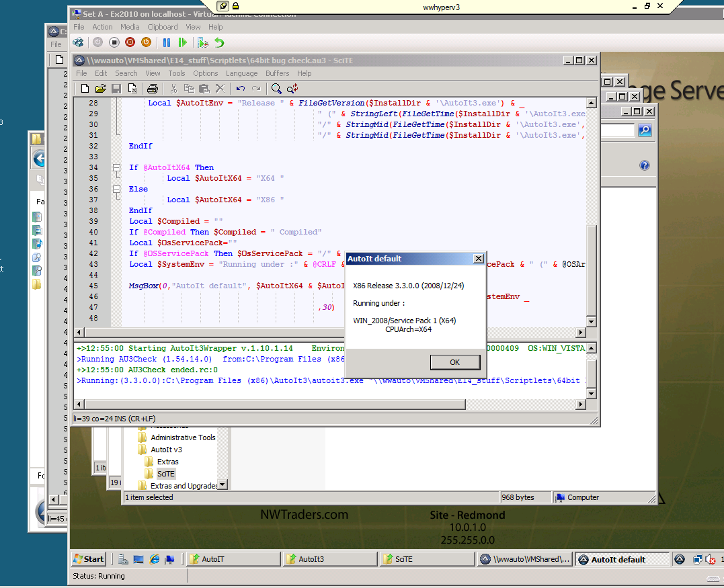Launch Internet Explorer from quick launch
The image size is (724, 588).
(x=155, y=559)
